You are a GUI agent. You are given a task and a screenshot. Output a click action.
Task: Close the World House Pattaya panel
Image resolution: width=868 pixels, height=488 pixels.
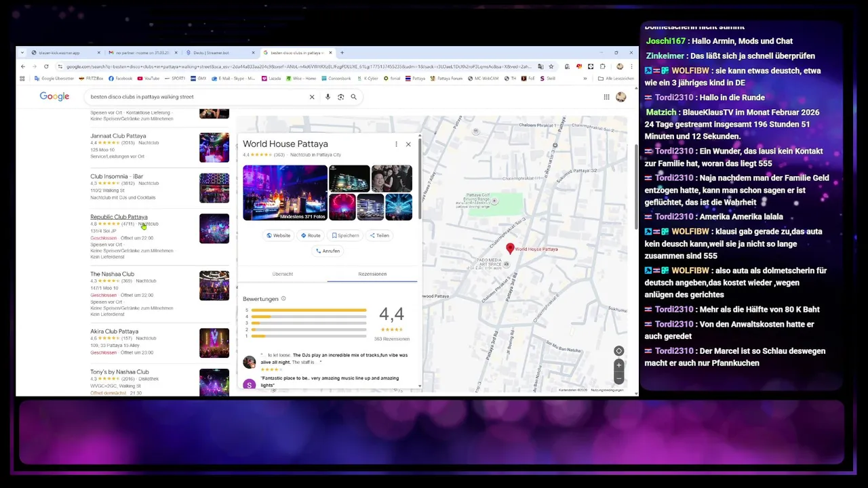tap(408, 144)
